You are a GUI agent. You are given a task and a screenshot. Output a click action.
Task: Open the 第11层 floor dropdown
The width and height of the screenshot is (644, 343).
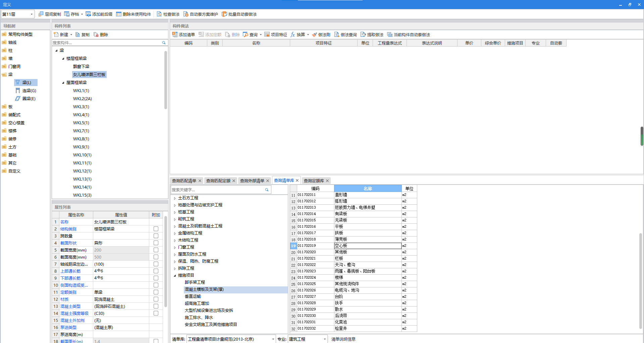coord(32,14)
